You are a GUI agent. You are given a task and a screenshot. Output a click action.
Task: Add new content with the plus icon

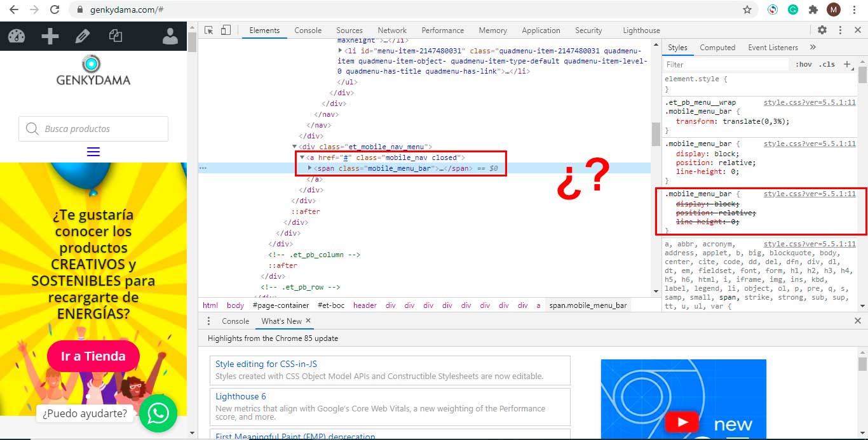click(x=50, y=36)
